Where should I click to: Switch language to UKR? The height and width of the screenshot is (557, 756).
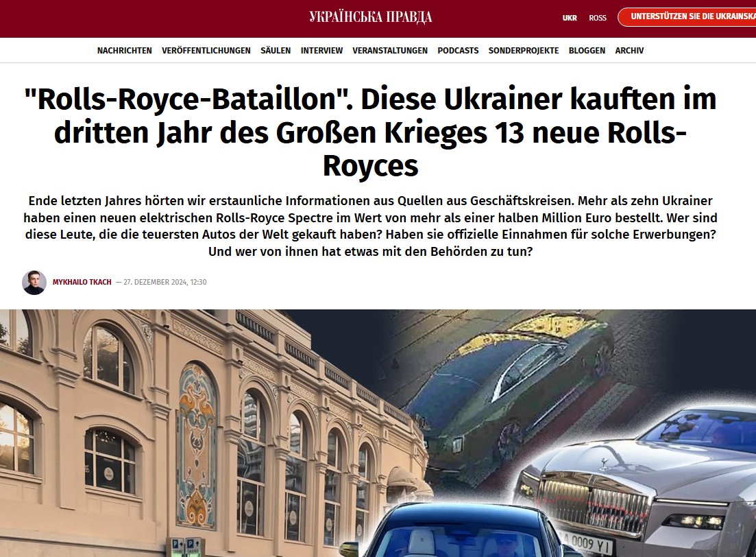tap(570, 18)
